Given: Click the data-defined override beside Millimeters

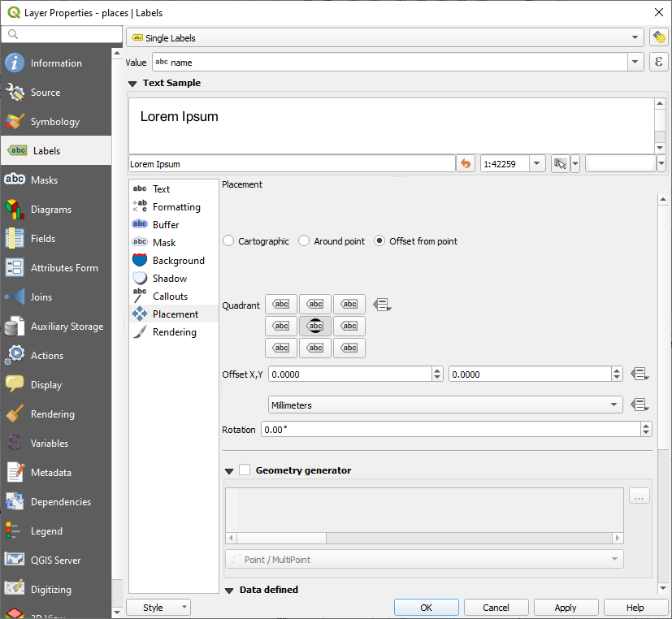Looking at the screenshot, I should coord(640,405).
